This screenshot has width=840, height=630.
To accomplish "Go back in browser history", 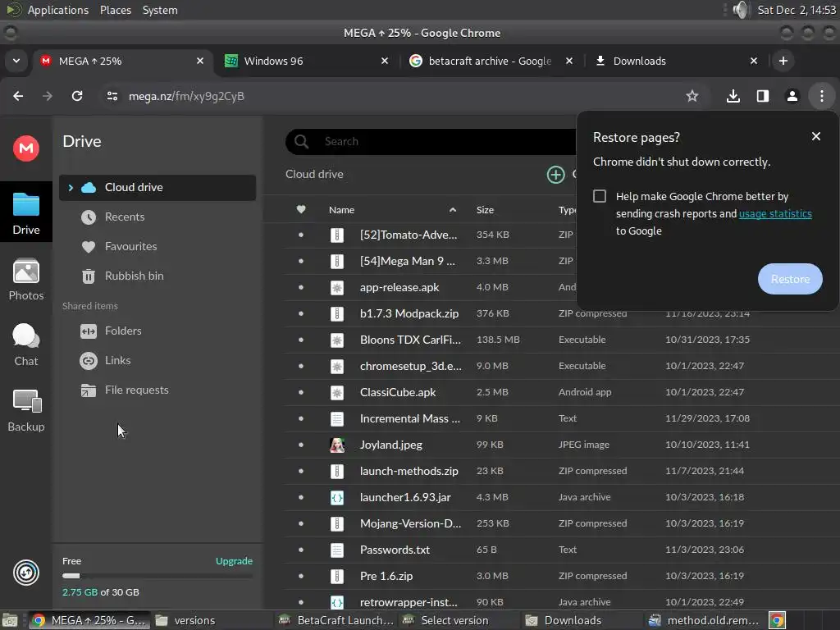I will click(18, 96).
